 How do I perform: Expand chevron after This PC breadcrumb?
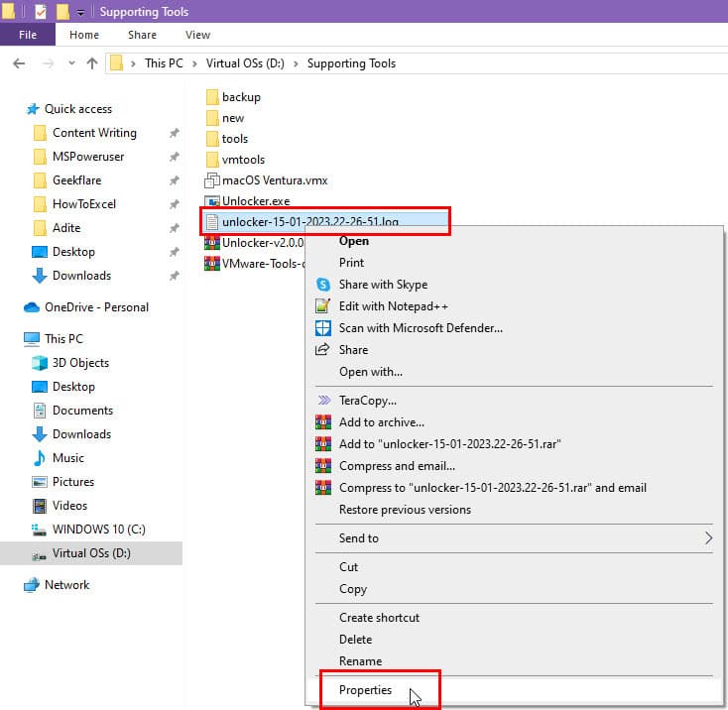coord(194,63)
